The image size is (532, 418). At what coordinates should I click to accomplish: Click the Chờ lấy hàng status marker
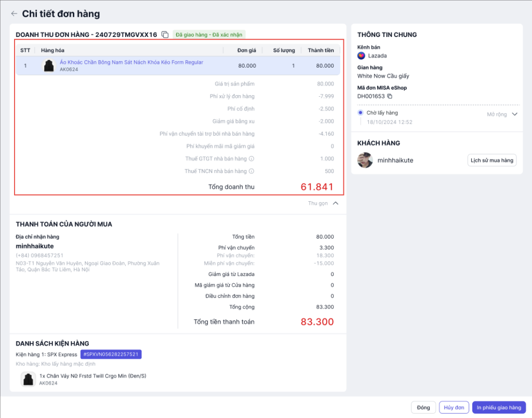point(361,113)
